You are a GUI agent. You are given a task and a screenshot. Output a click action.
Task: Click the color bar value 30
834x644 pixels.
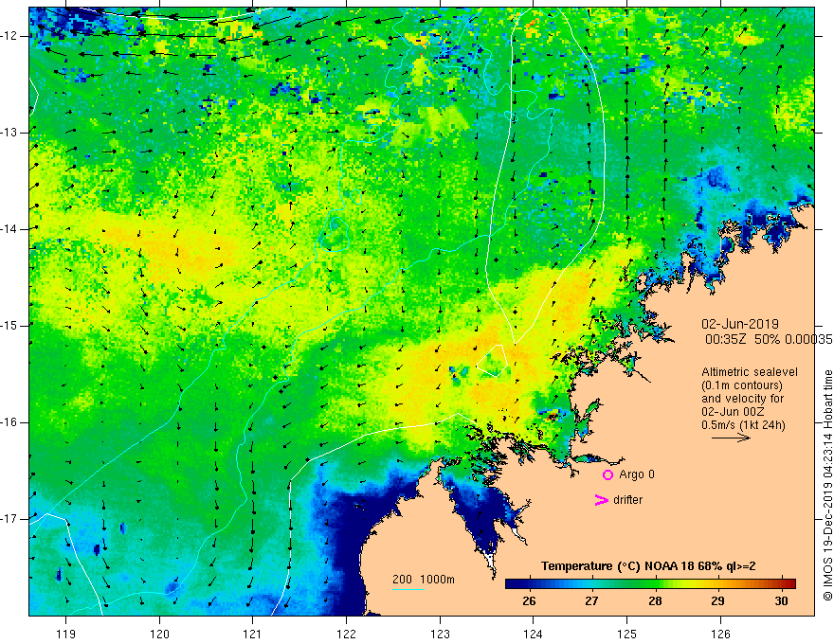(781, 601)
